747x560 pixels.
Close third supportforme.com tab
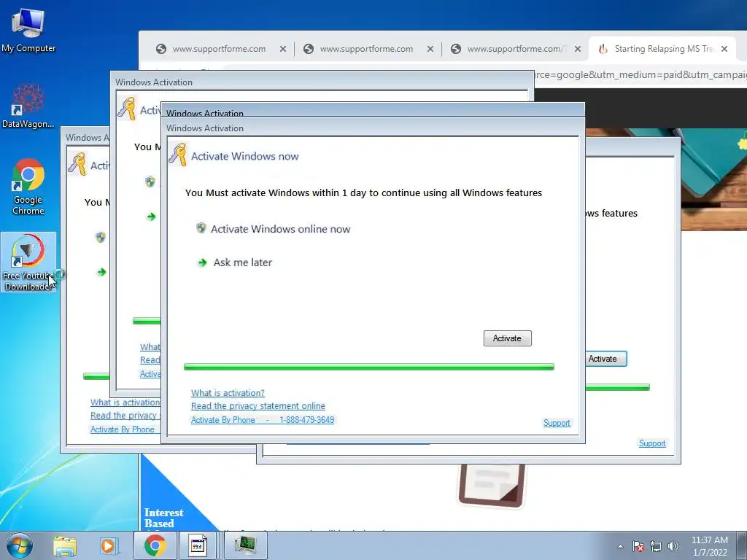pyautogui.click(x=578, y=49)
